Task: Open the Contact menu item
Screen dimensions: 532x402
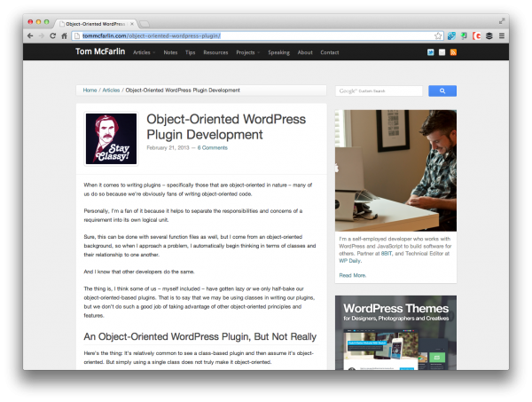Action: (330, 52)
